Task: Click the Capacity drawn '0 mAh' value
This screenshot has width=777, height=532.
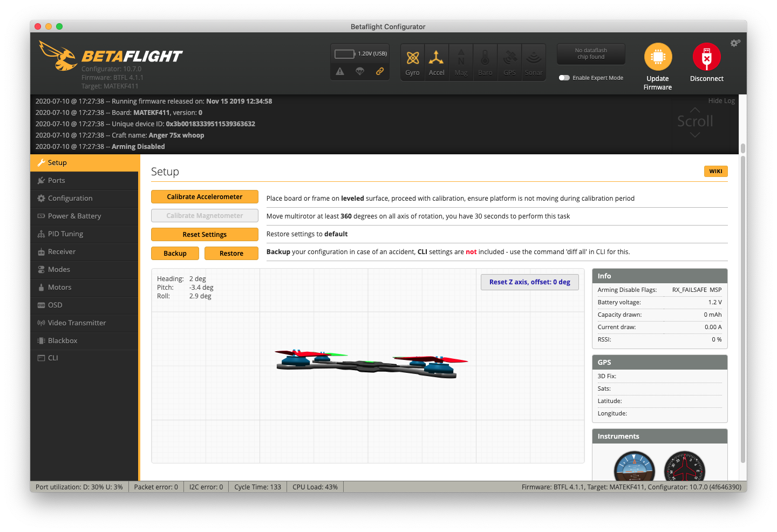Action: pos(713,315)
